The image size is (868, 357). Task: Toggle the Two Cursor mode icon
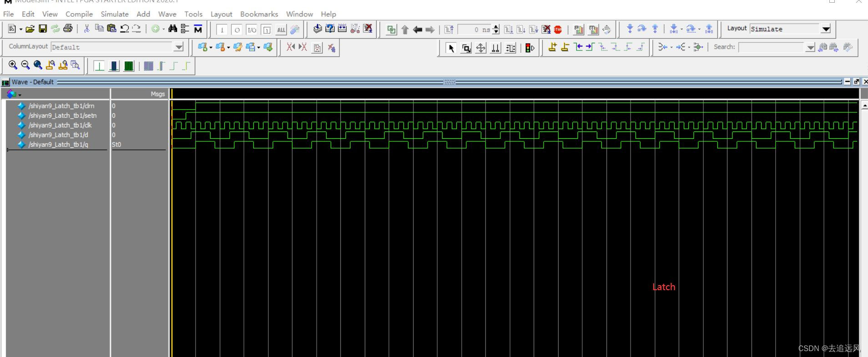[496, 48]
